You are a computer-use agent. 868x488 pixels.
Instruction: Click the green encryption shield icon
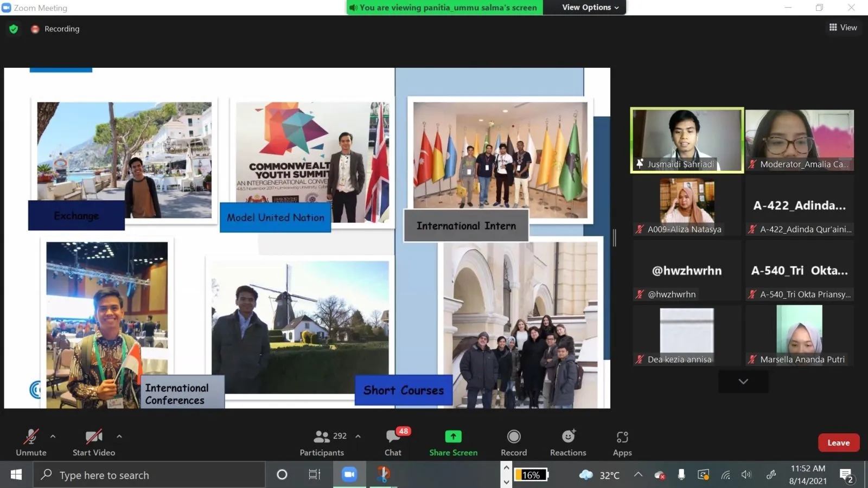14,29
